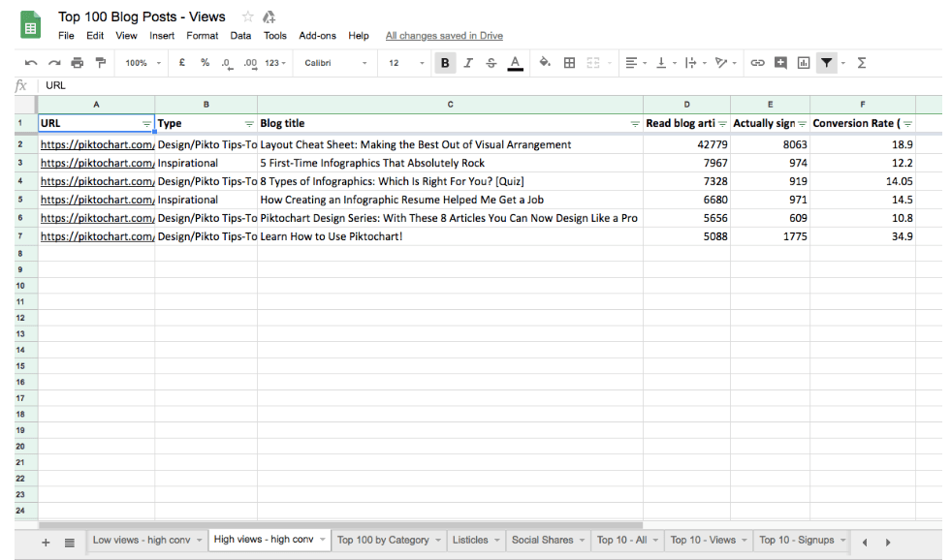Click the Functions sigma icon

click(861, 62)
